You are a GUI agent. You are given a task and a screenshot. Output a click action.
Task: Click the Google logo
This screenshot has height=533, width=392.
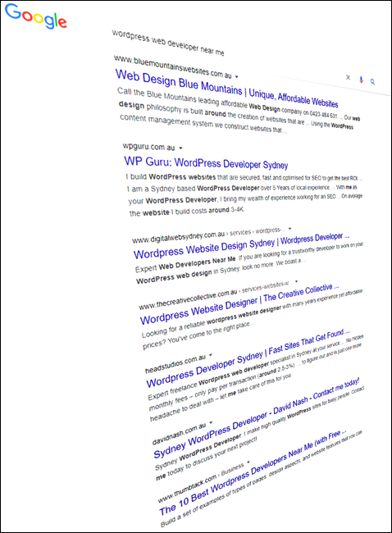36,16
